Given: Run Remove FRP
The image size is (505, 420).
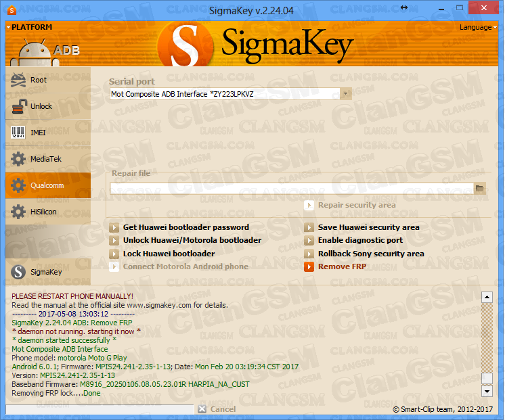Looking at the screenshot, I should [x=342, y=266].
